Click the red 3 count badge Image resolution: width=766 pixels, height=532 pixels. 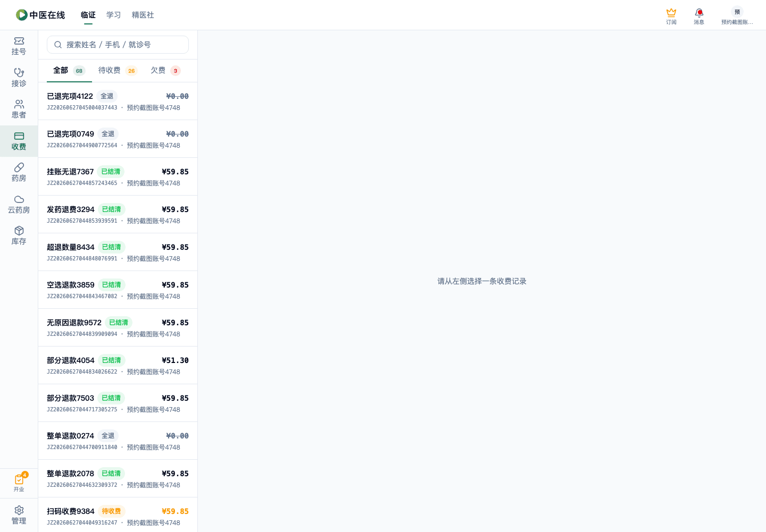176,71
